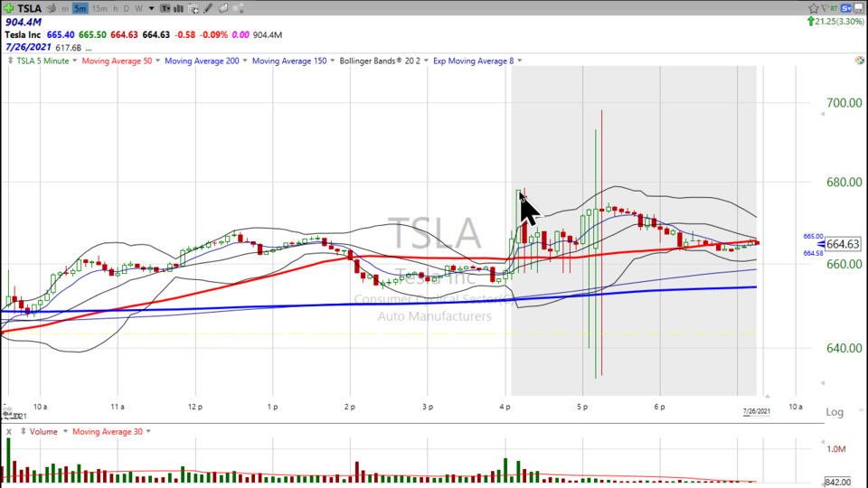Screen dimensions: 868x488
Task: Click the Tesla Inc company name
Action: (x=23, y=35)
